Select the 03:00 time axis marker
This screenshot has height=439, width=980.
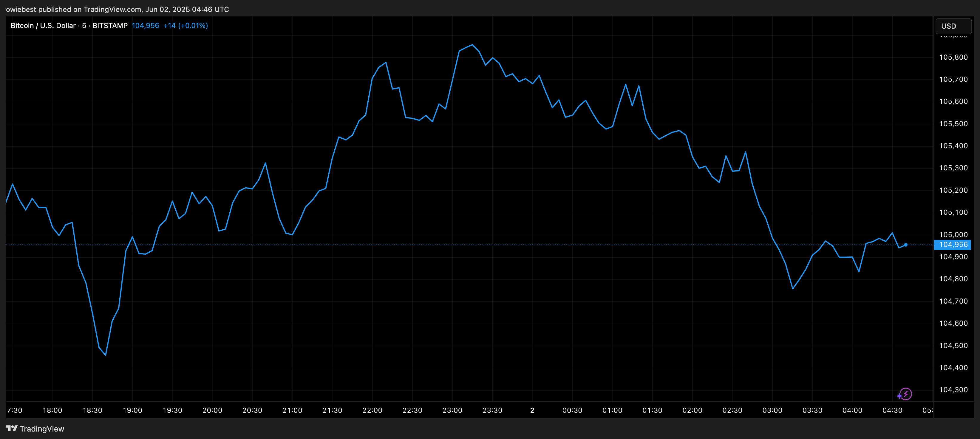click(x=772, y=410)
